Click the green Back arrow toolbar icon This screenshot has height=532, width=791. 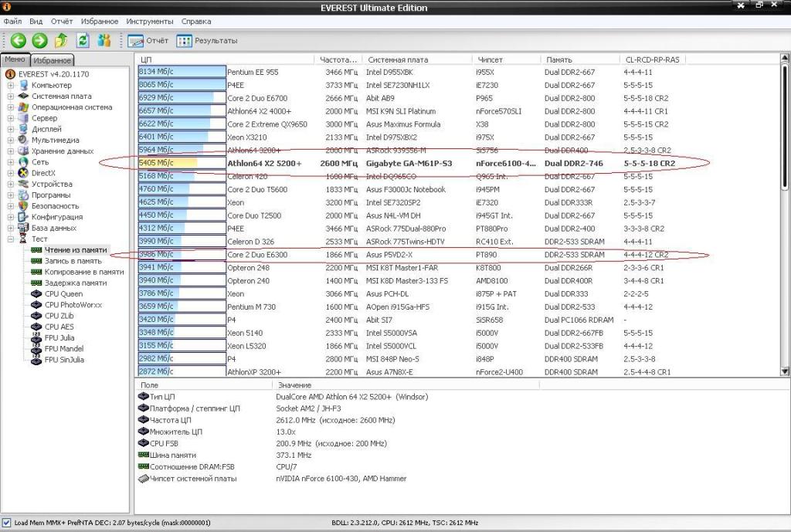point(19,40)
